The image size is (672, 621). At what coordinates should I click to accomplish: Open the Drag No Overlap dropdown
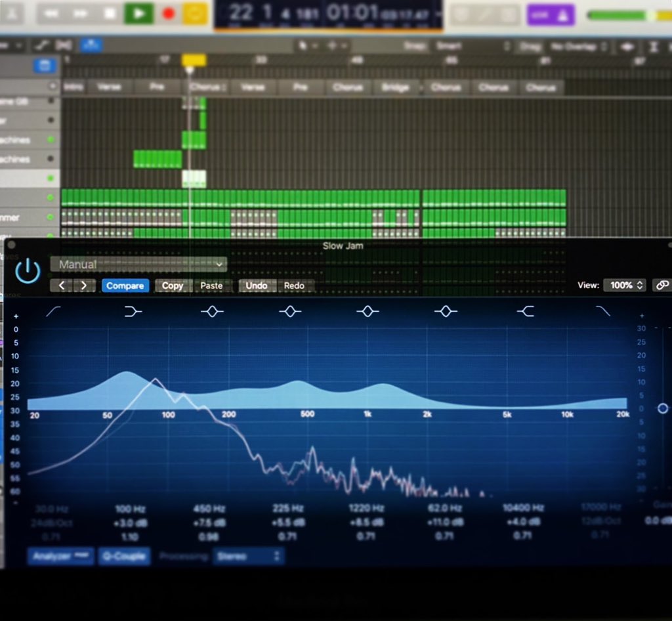pos(579,47)
